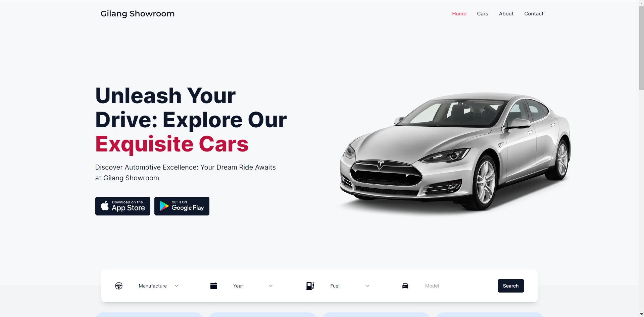Open the Manufacture dropdown

(x=158, y=286)
